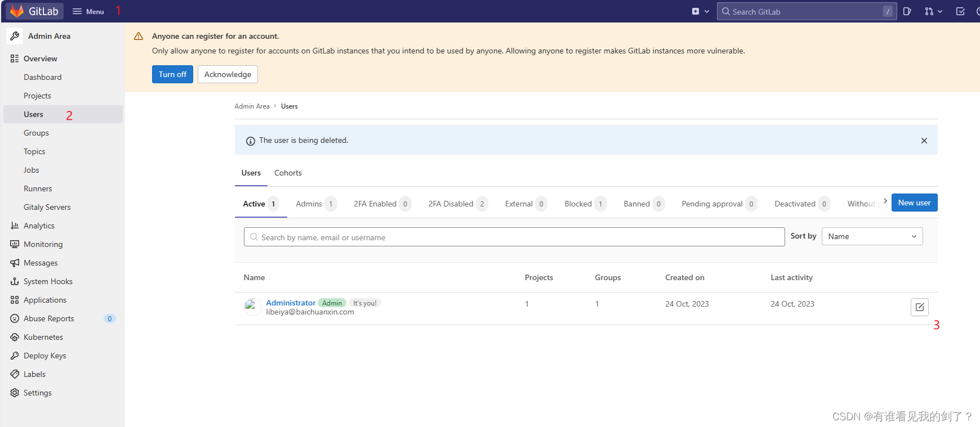Select the 2FA Enabled filter tab
This screenshot has height=427, width=980.
(x=382, y=204)
